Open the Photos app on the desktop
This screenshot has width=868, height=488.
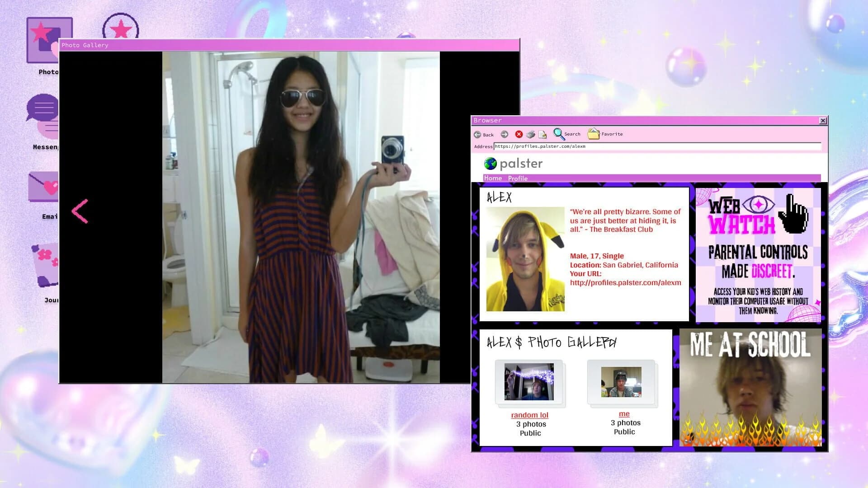[x=49, y=43]
